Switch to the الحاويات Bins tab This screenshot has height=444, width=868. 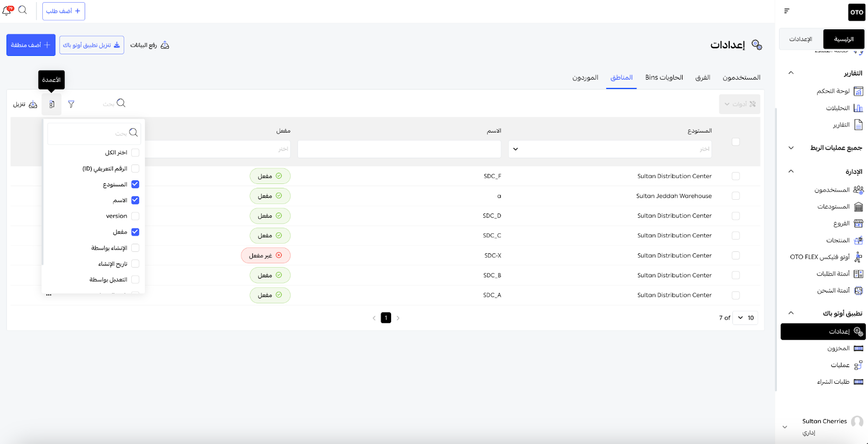[x=664, y=78]
